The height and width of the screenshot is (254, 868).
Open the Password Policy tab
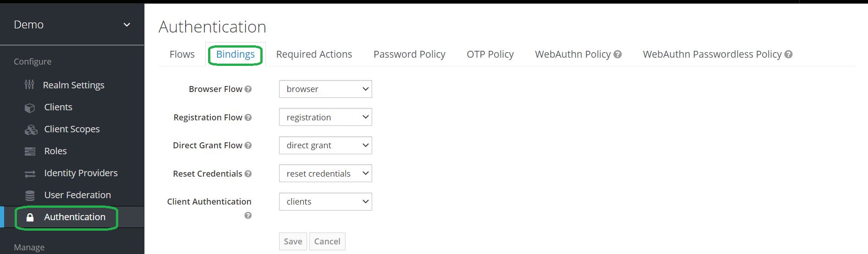coord(409,54)
